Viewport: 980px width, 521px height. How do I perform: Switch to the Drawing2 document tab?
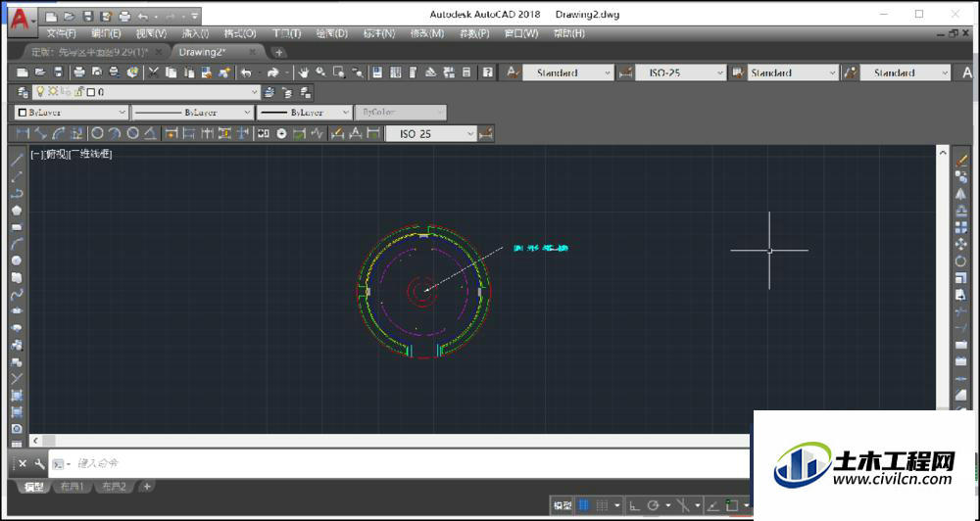coord(204,52)
